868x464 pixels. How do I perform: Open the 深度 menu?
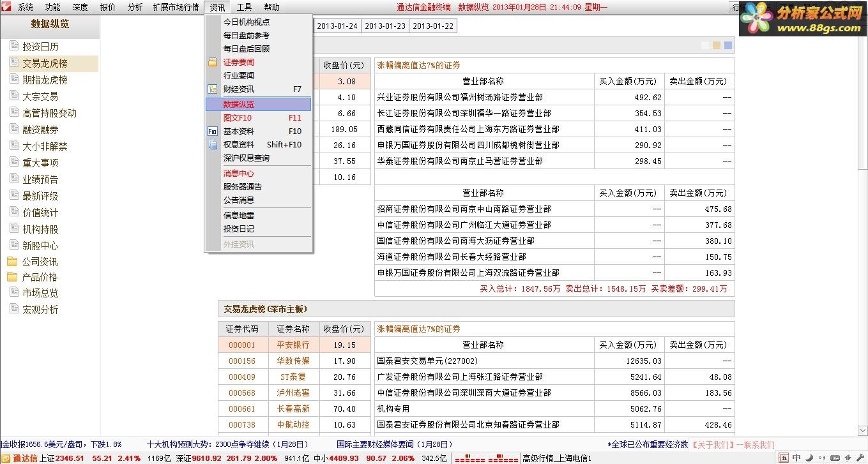(x=80, y=8)
